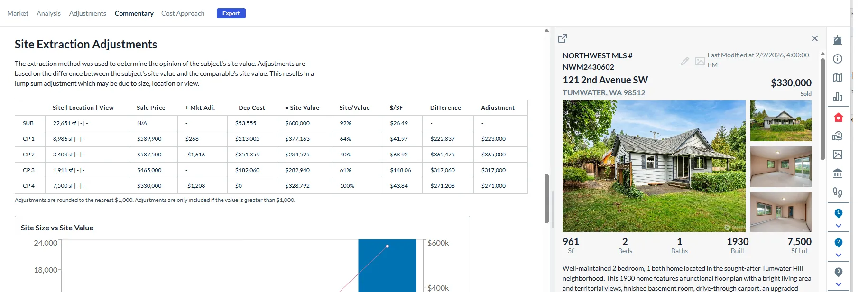Click CP 3 $/SF value $148.06
Screen dimensions: 868x292
pos(400,170)
